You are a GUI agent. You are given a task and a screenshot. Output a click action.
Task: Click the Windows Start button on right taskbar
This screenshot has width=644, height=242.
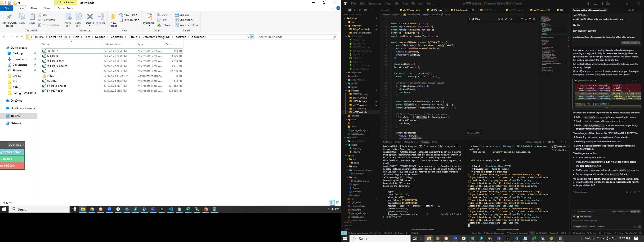(345, 238)
